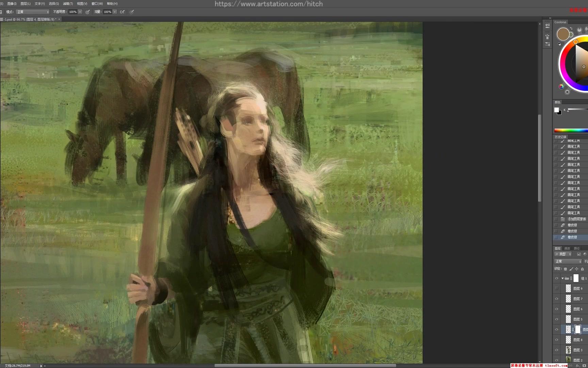Click Color panel white foreground swatch
This screenshot has height=368, width=588.
coord(556,110)
